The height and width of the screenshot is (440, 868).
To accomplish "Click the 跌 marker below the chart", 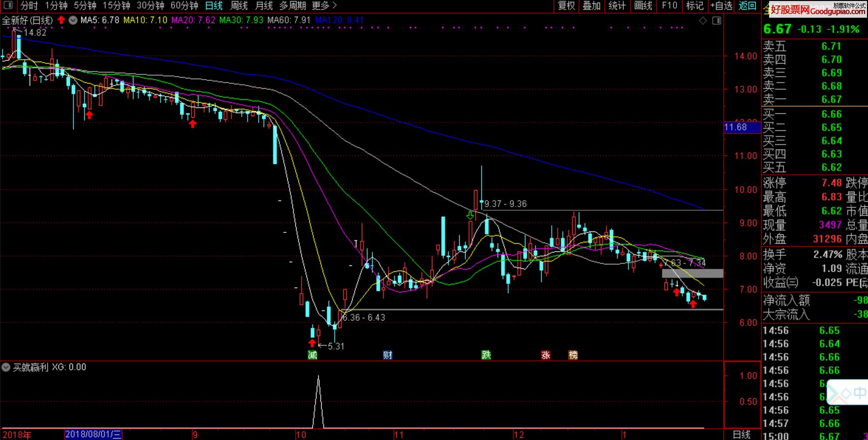I will coord(486,355).
